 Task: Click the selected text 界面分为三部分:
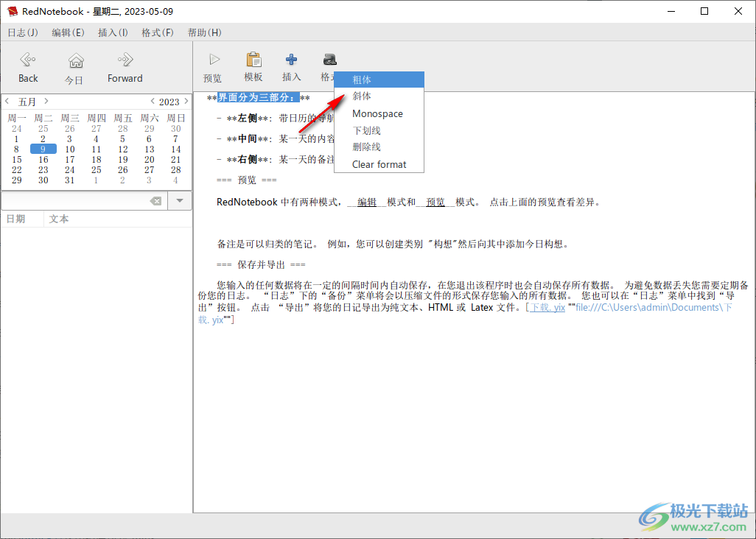(x=259, y=97)
